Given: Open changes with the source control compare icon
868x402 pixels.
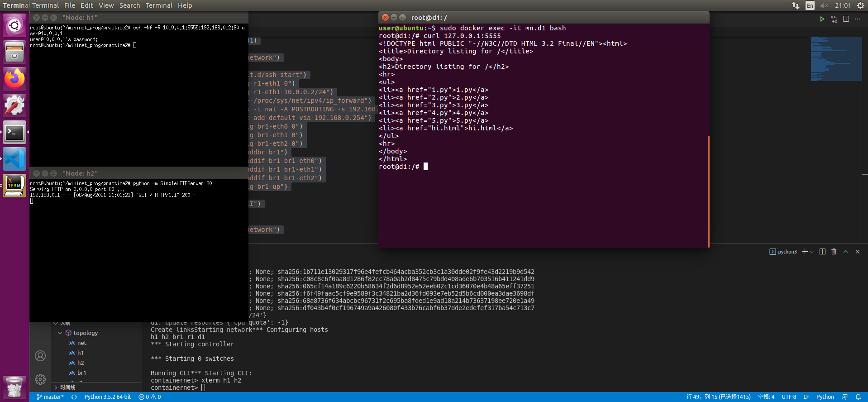Looking at the screenshot, I should (834, 19).
